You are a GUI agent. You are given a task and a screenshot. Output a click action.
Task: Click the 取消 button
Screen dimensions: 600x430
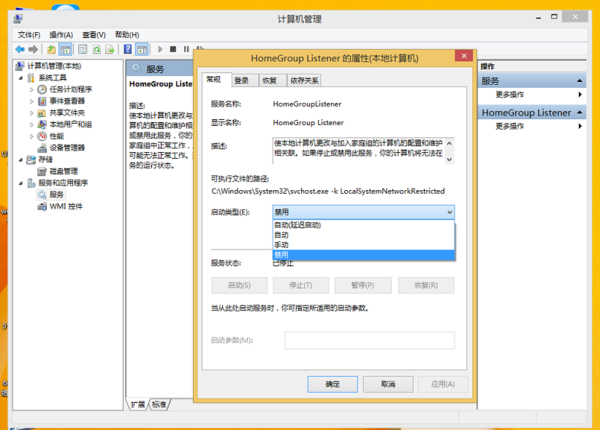pyautogui.click(x=388, y=384)
